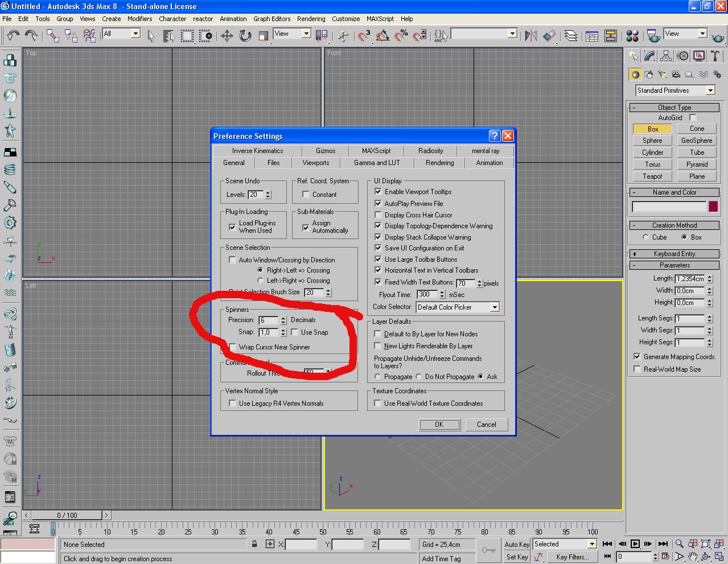Open the Customize menu

click(346, 19)
